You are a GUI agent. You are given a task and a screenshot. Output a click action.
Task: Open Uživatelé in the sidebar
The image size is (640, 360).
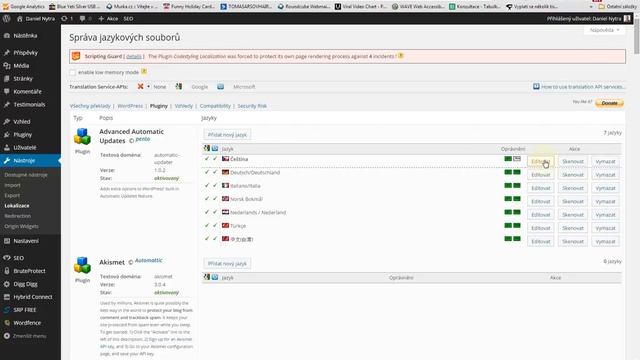(24, 147)
